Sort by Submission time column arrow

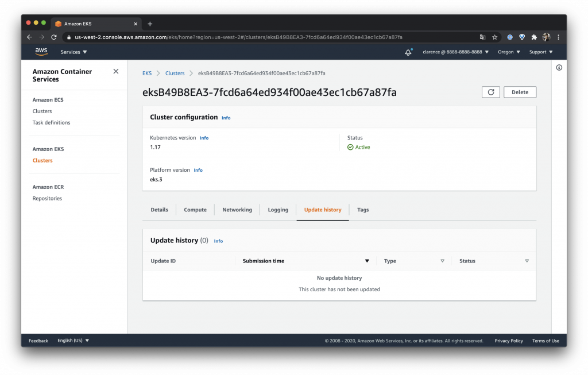coord(367,261)
